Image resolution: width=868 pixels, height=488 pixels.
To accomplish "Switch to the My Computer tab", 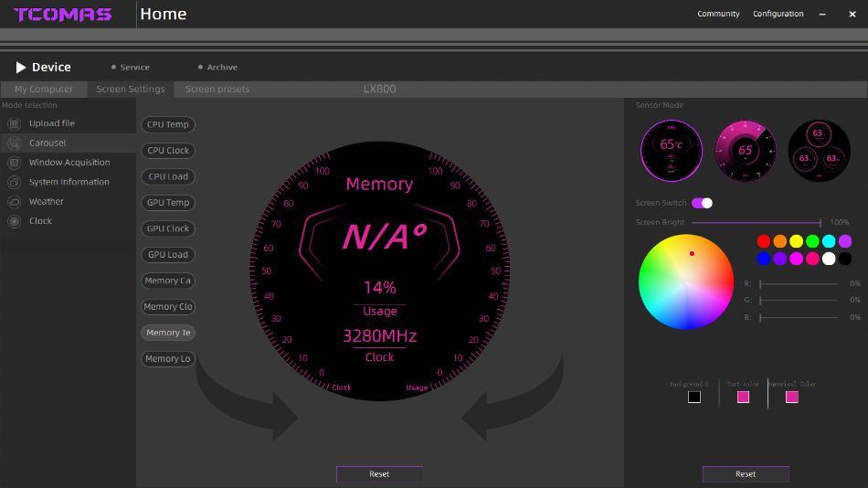I will [x=44, y=90].
